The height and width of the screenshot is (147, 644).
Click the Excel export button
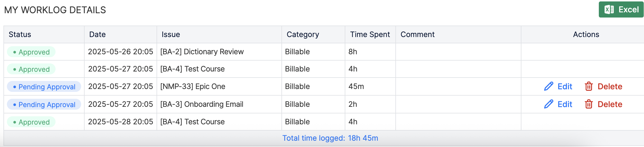pyautogui.click(x=621, y=10)
